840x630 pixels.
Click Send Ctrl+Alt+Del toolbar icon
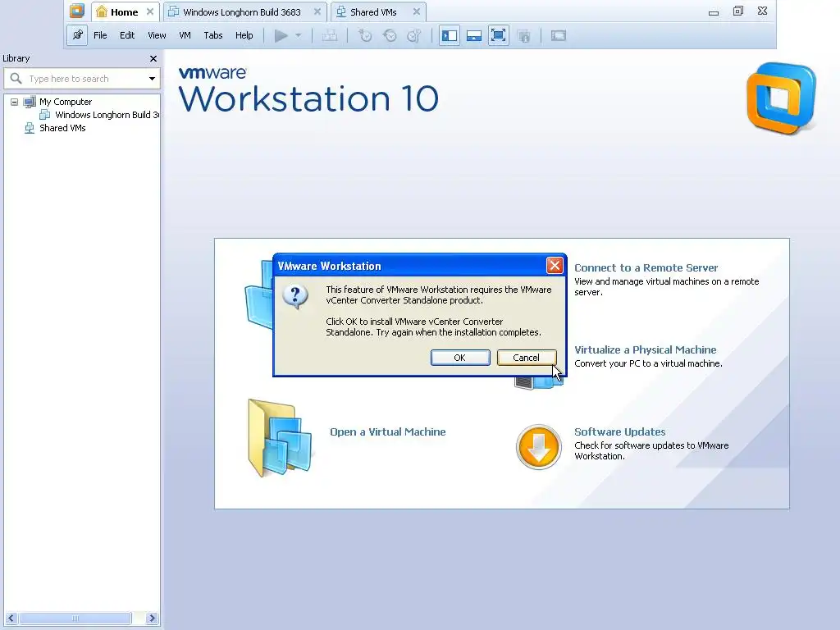tap(330, 36)
